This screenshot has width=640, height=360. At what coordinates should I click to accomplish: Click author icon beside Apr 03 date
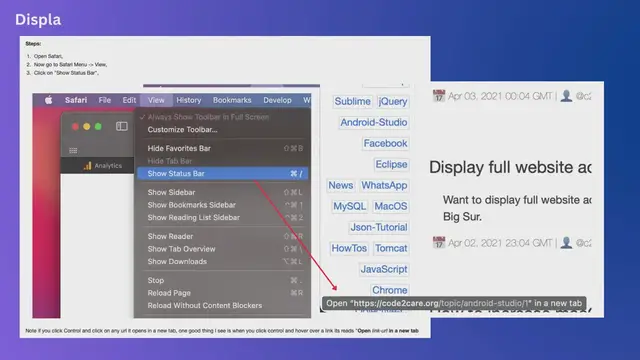(566, 96)
